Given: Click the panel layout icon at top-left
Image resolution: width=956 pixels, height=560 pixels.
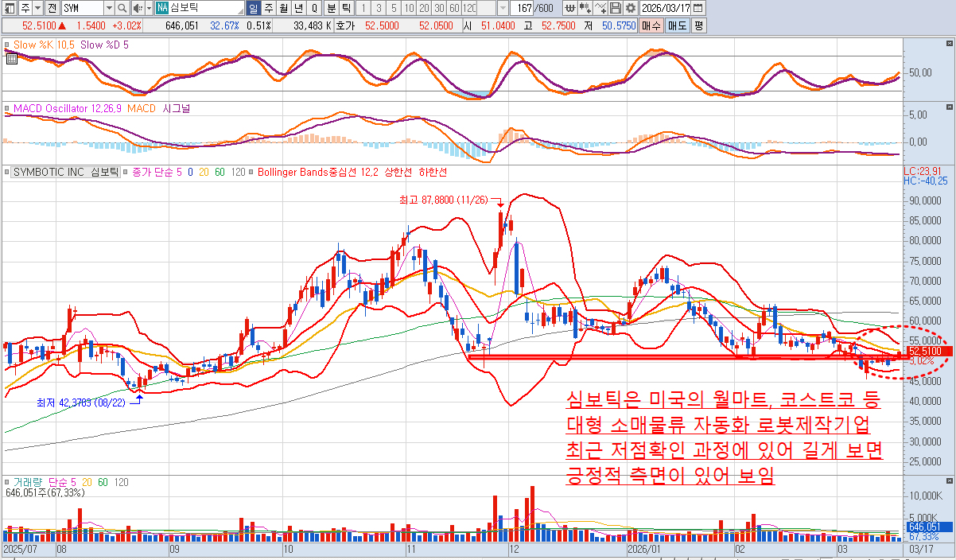Looking at the screenshot, I should tap(8, 8).
